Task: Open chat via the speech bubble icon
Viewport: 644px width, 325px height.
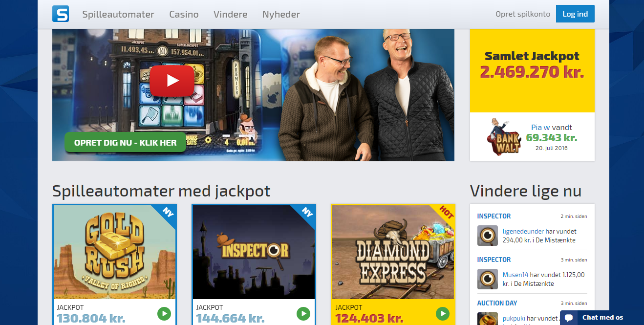Action: [569, 318]
